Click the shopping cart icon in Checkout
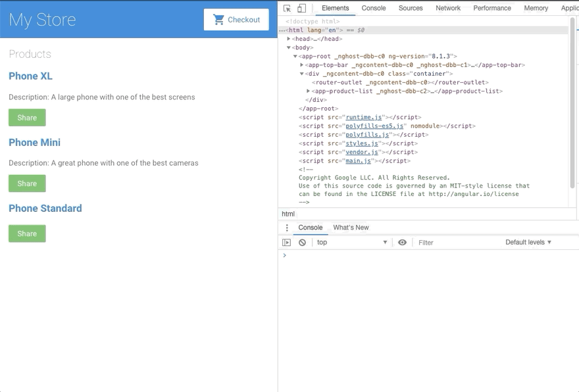Viewport: 579px width, 392px height. click(218, 20)
